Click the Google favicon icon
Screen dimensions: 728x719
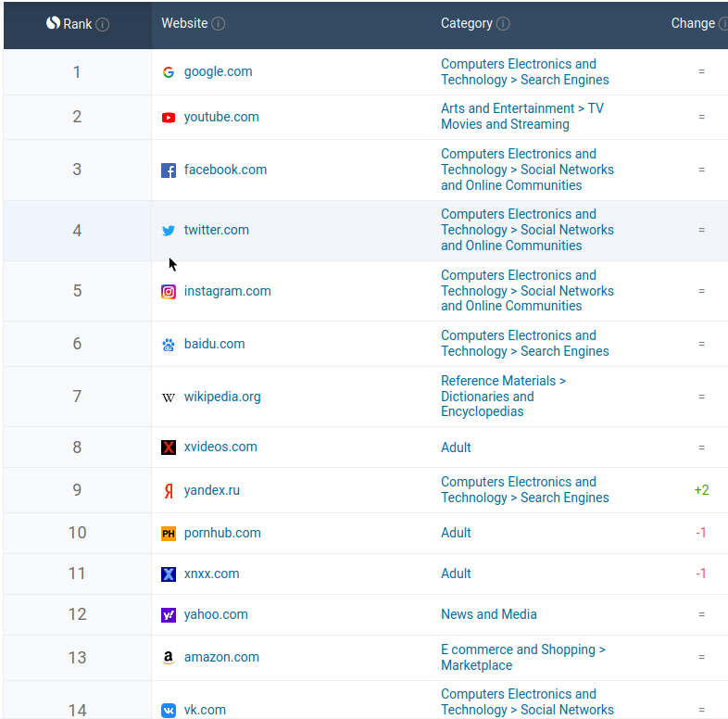[x=168, y=72]
